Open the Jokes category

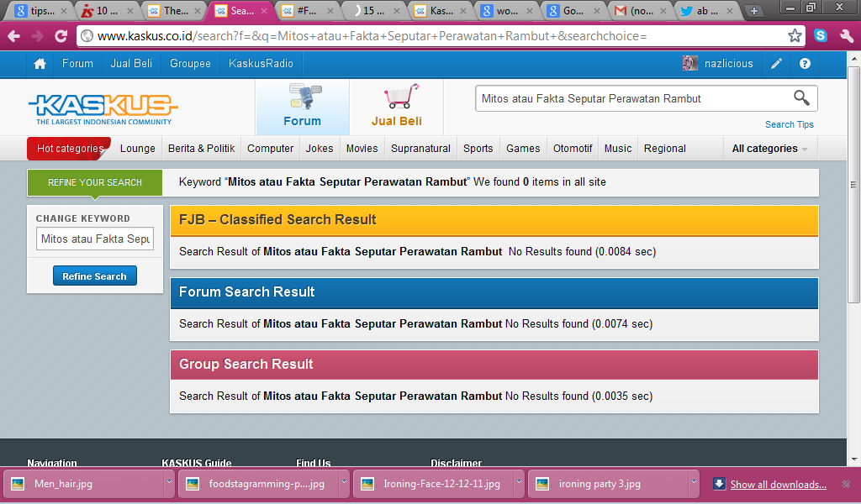[x=320, y=149]
